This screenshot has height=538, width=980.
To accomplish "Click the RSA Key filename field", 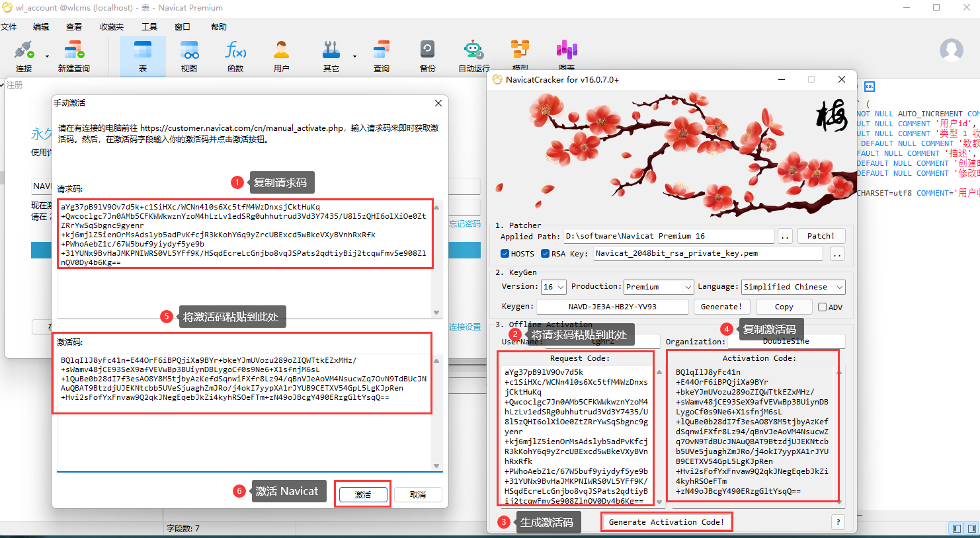I will [708, 254].
